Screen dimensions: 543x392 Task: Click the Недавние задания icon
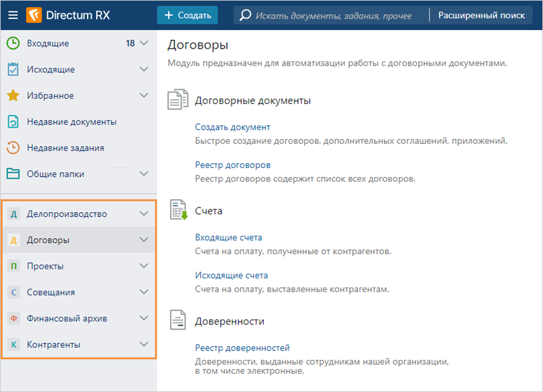point(13,148)
